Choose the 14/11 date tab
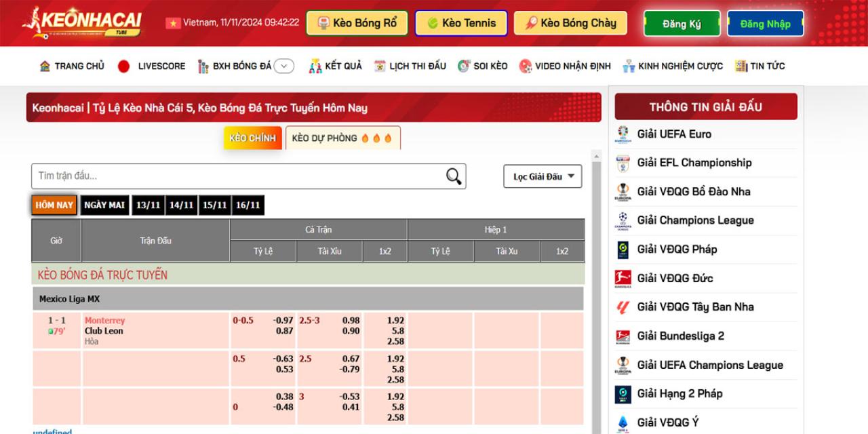The height and width of the screenshot is (434, 868). click(181, 205)
